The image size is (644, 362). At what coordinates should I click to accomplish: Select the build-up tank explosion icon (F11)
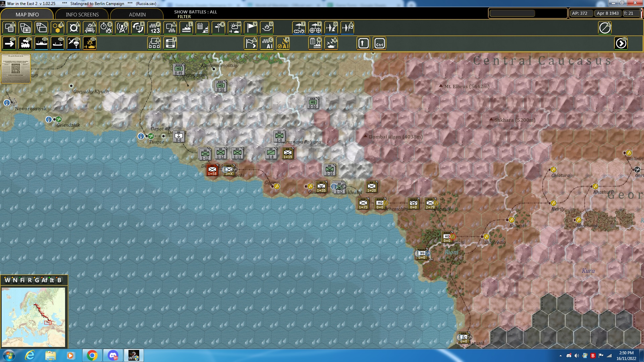coord(90,44)
